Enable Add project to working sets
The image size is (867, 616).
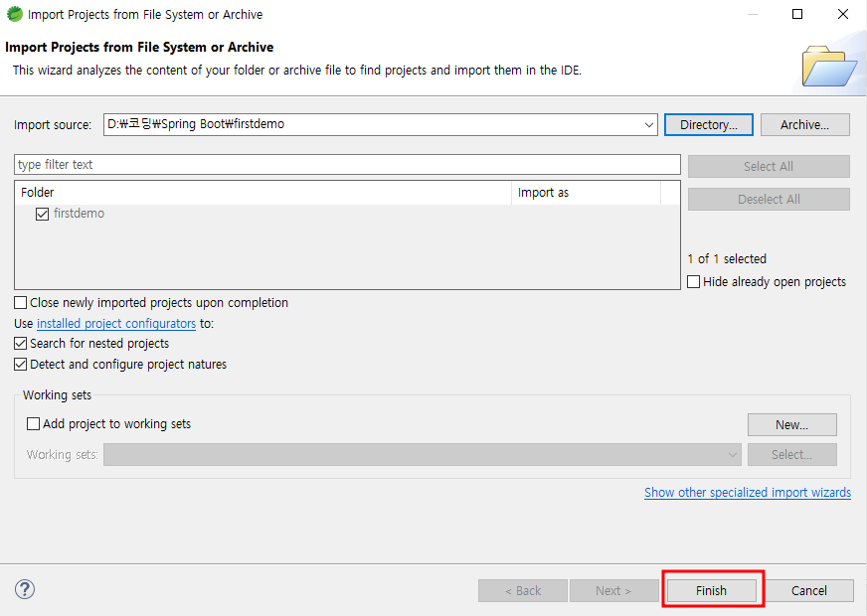(33, 423)
